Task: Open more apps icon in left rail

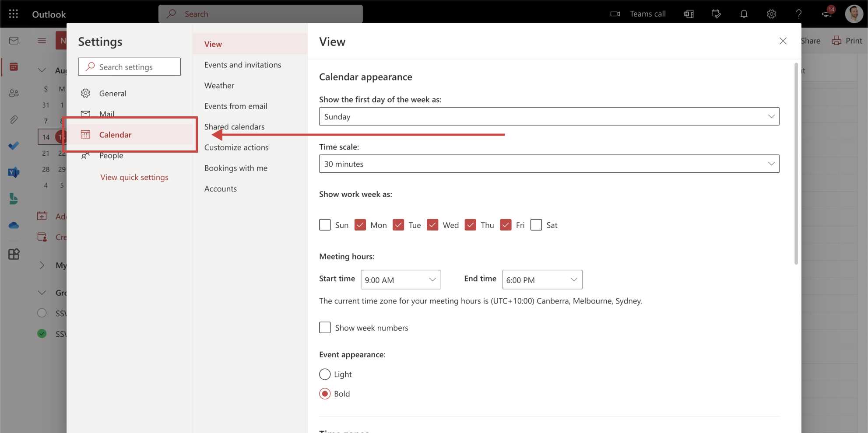Action: tap(14, 254)
